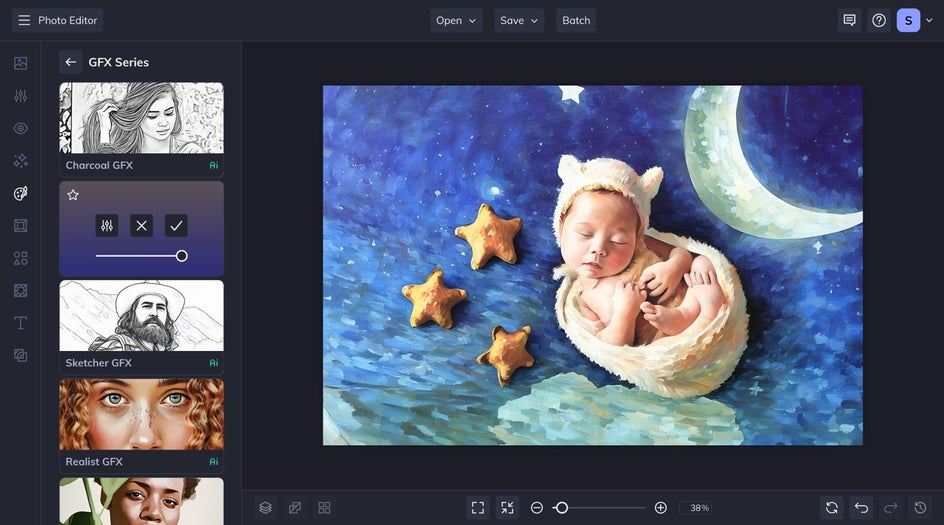Click the Batch button

(576, 20)
